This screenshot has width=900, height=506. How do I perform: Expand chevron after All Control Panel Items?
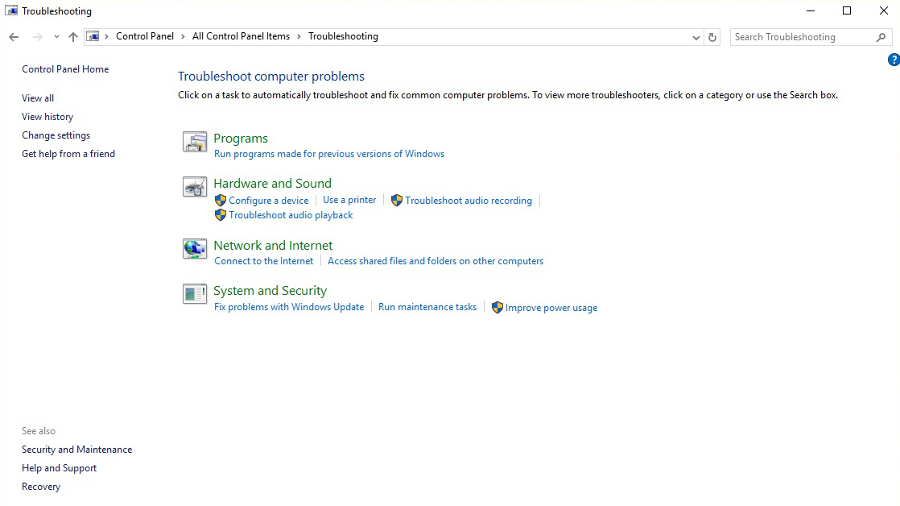299,37
